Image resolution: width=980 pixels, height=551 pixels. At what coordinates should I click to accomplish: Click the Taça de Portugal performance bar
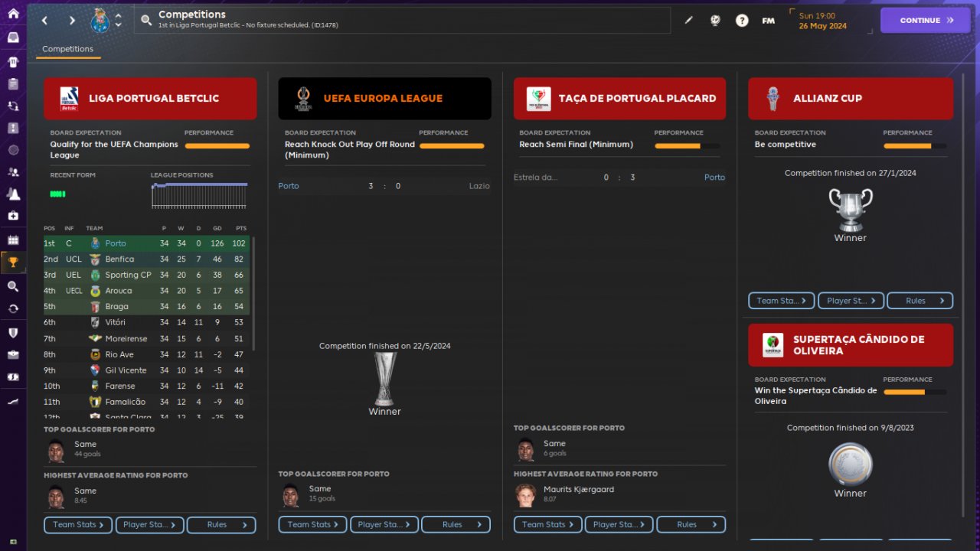coord(687,145)
